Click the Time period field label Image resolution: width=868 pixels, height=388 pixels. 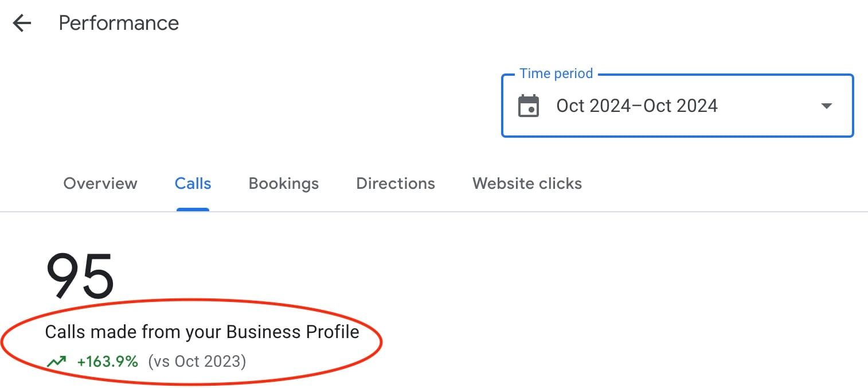tap(556, 73)
